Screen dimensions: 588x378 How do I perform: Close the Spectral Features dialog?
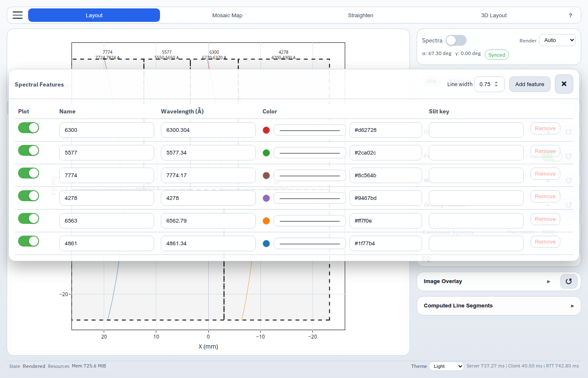coord(564,84)
